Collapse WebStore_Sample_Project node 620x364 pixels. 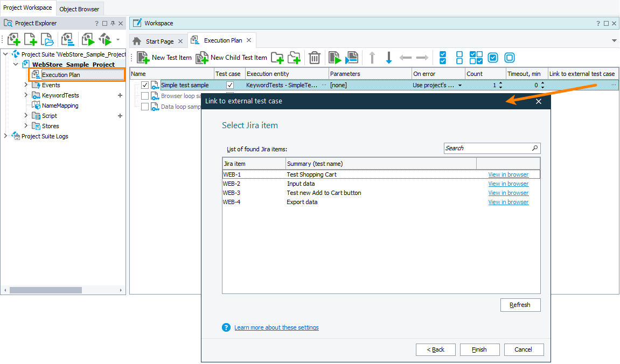click(x=16, y=64)
